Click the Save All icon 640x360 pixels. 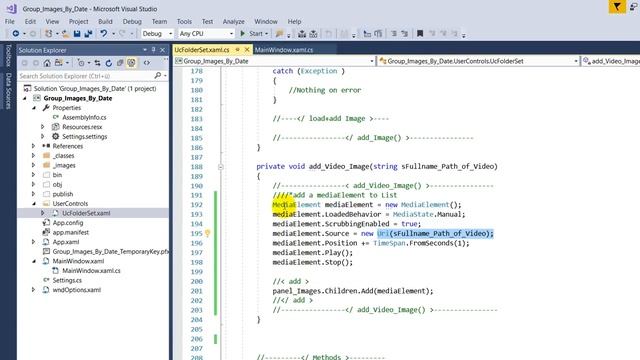point(88,33)
